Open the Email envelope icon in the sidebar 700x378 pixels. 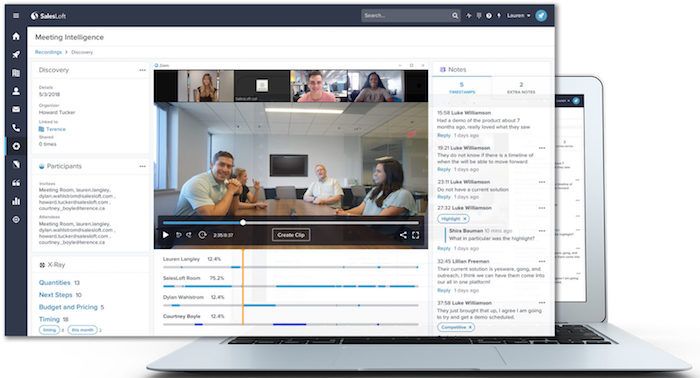click(16, 109)
